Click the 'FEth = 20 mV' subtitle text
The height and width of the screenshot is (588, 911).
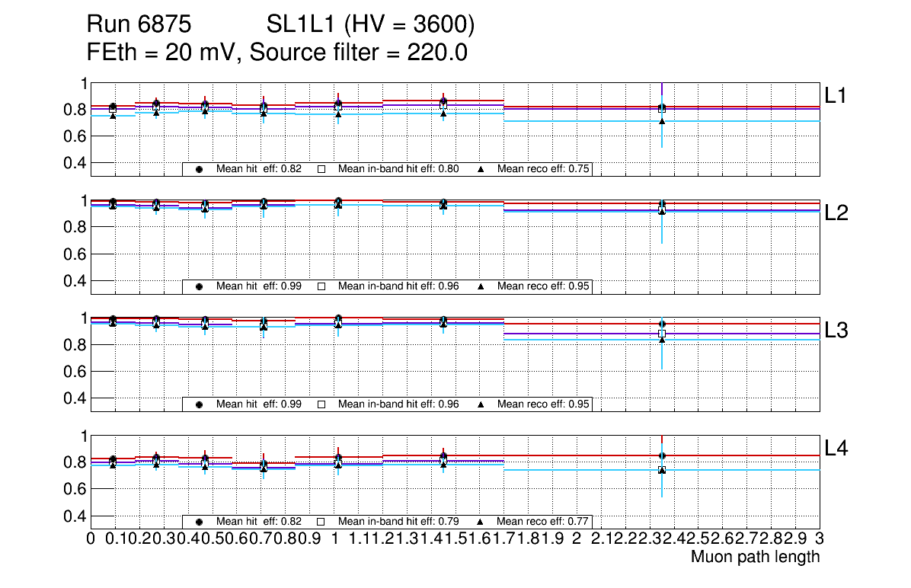click(x=164, y=53)
